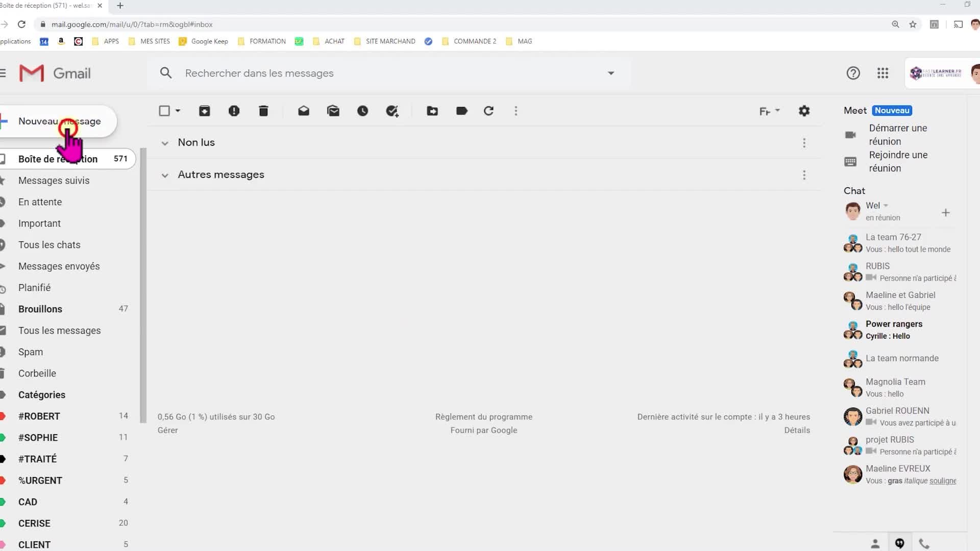The height and width of the screenshot is (551, 980).
Task: Click the Delete trash icon
Action: coord(263,111)
